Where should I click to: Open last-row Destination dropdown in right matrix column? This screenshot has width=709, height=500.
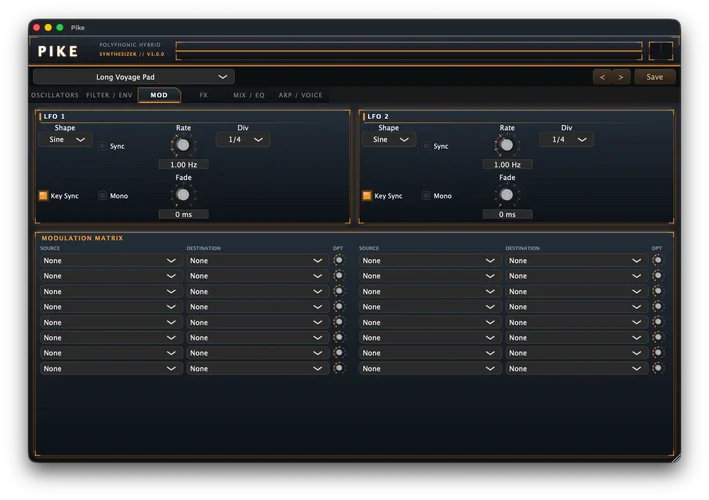[x=577, y=368]
